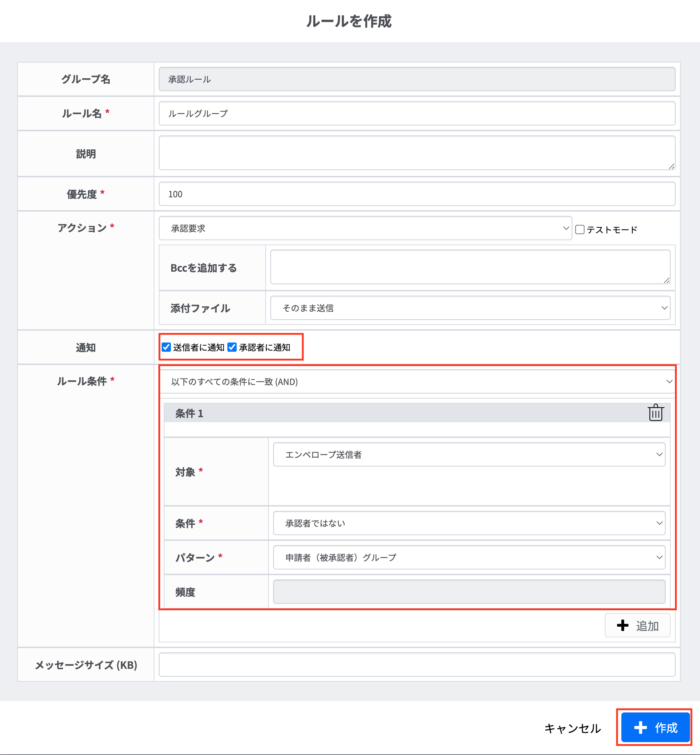Click the キャンセル button
This screenshot has height=755, width=700.
(572, 728)
